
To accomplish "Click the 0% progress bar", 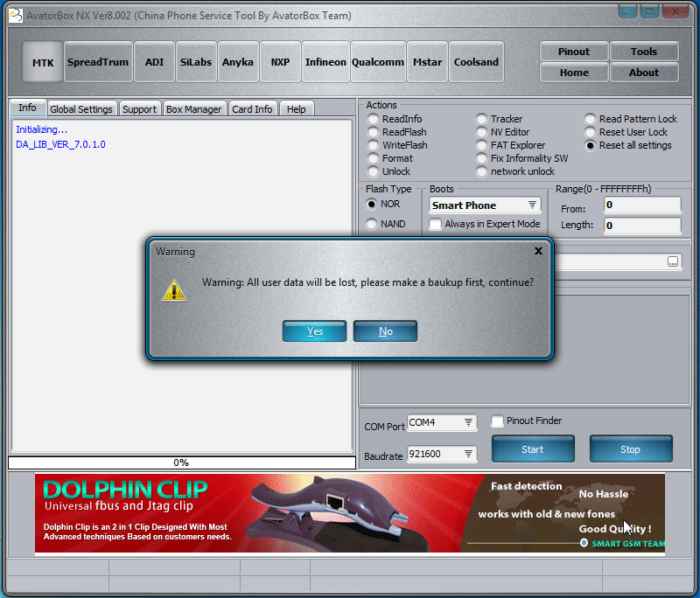I will [x=182, y=462].
